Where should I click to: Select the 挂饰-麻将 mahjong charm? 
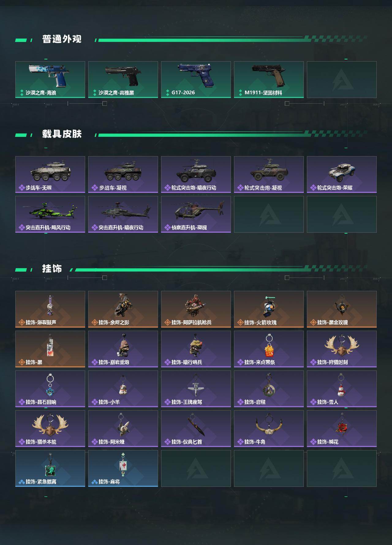[123, 468]
